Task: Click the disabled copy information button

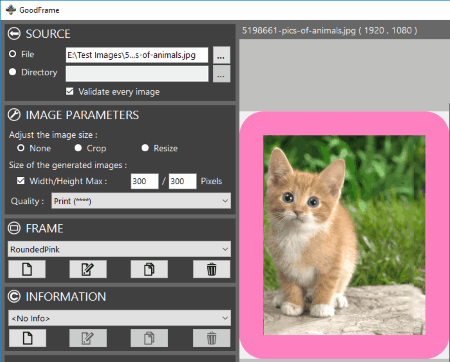Action: tap(149, 338)
